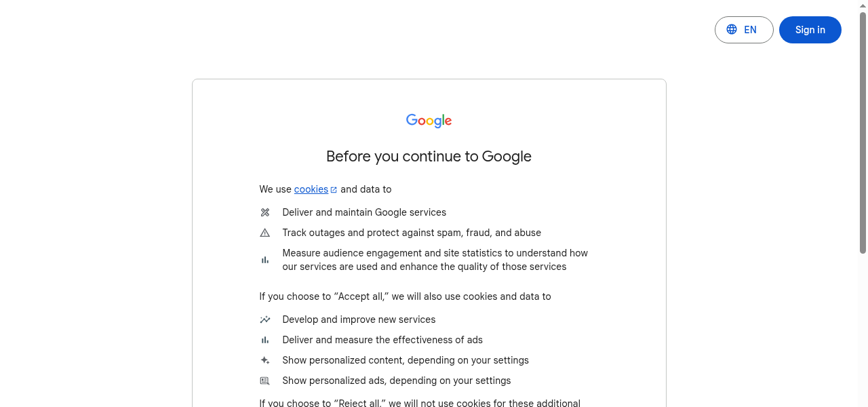Select the sparkle icon for personalized content
This screenshot has width=868, height=407.
264,360
